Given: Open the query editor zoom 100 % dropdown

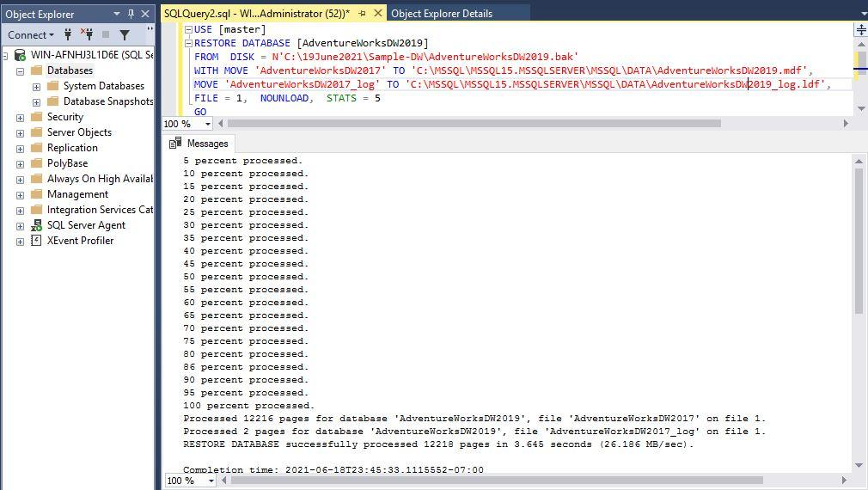Looking at the screenshot, I should point(208,124).
